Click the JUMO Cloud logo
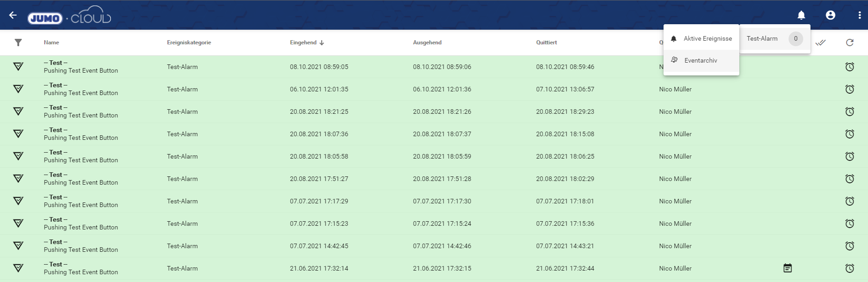Image resolution: width=868 pixels, height=282 pixels. click(x=69, y=16)
